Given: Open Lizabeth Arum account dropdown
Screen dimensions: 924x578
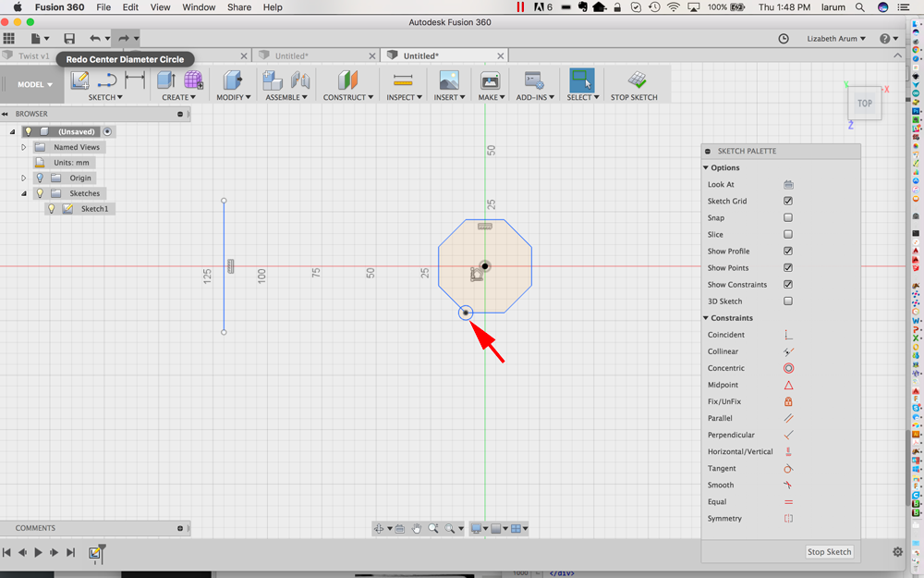Looking at the screenshot, I should tap(836, 39).
